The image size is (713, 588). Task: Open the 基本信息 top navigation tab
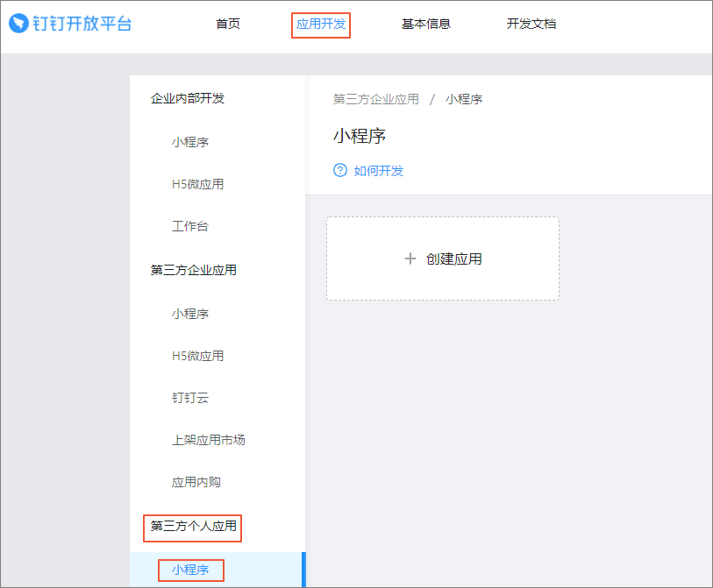(x=426, y=24)
